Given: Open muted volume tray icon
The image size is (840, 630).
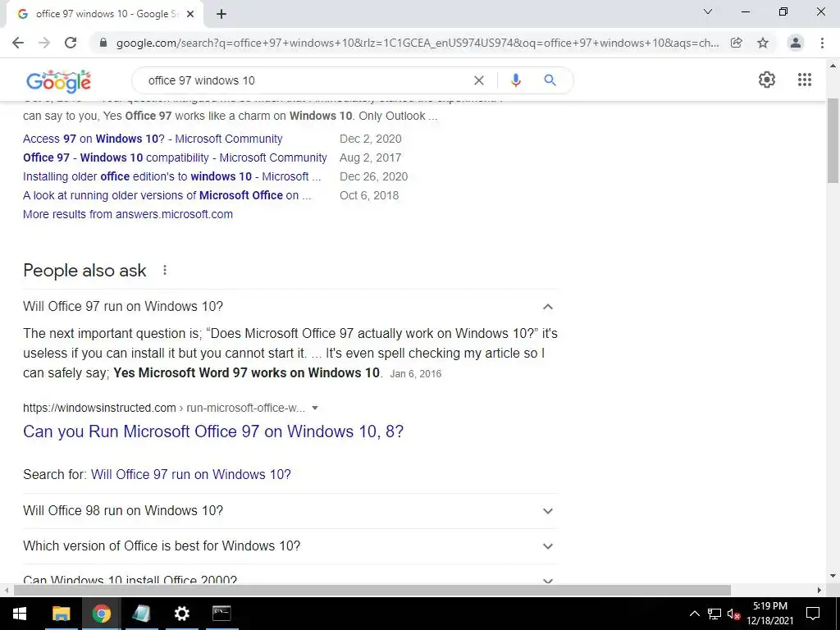Looking at the screenshot, I should [733, 614].
